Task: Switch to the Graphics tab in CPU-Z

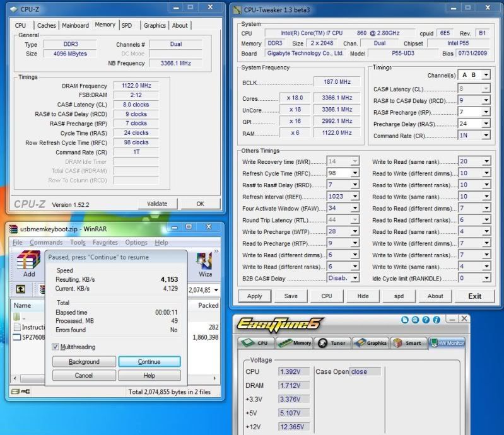Action: pos(155,25)
